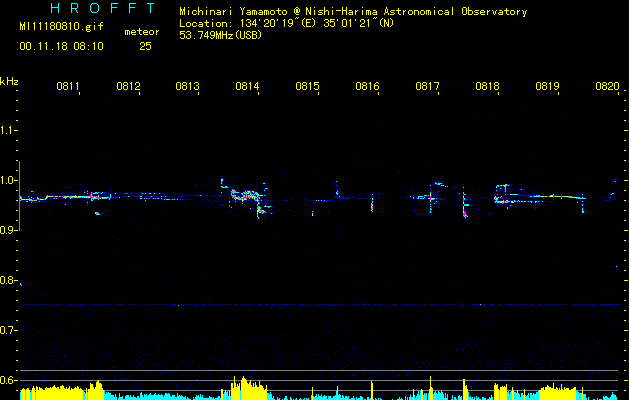The width and height of the screenshot is (629, 400).
Task: Click the 0.8 kHz frequency axis label
Action: click(x=8, y=280)
